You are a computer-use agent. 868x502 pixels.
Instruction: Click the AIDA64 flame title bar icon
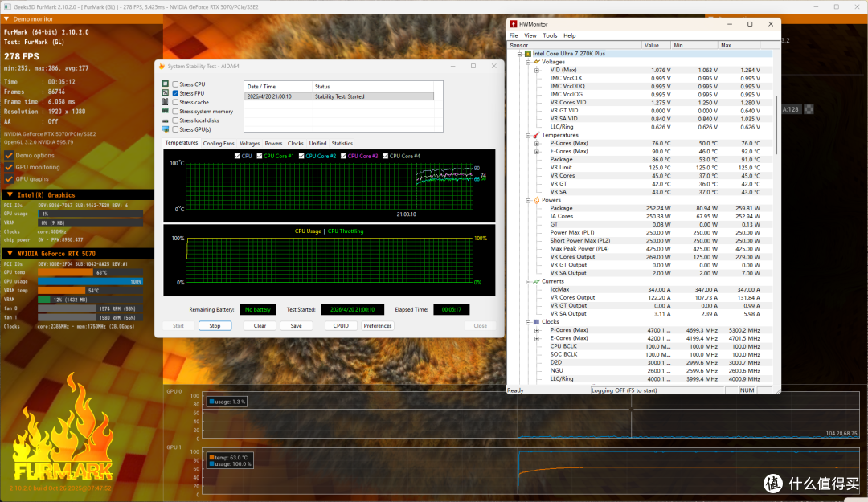162,66
